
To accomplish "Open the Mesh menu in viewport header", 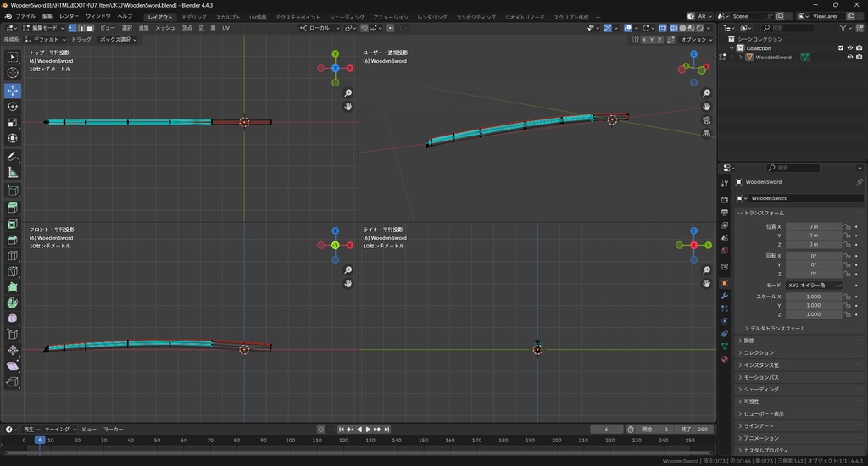I will [165, 28].
